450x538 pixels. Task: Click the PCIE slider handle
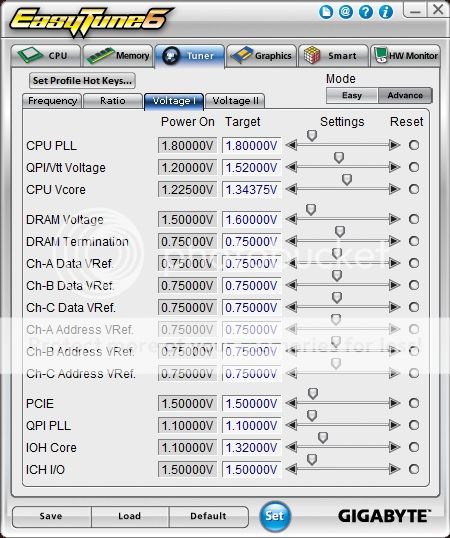coord(313,394)
